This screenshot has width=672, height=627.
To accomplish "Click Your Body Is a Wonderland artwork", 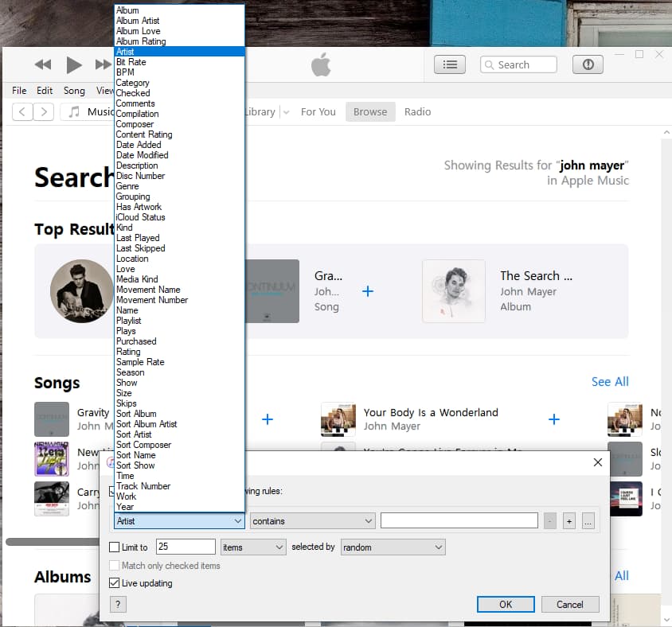I will [338, 419].
